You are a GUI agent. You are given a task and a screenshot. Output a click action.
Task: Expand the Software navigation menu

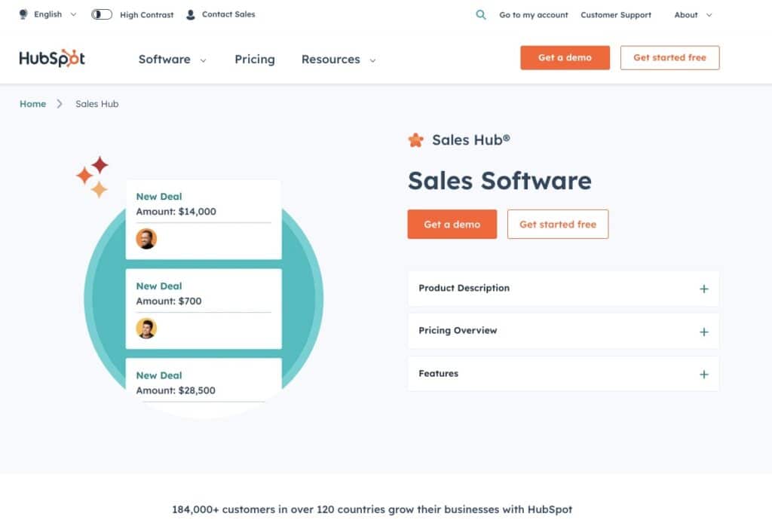click(173, 60)
